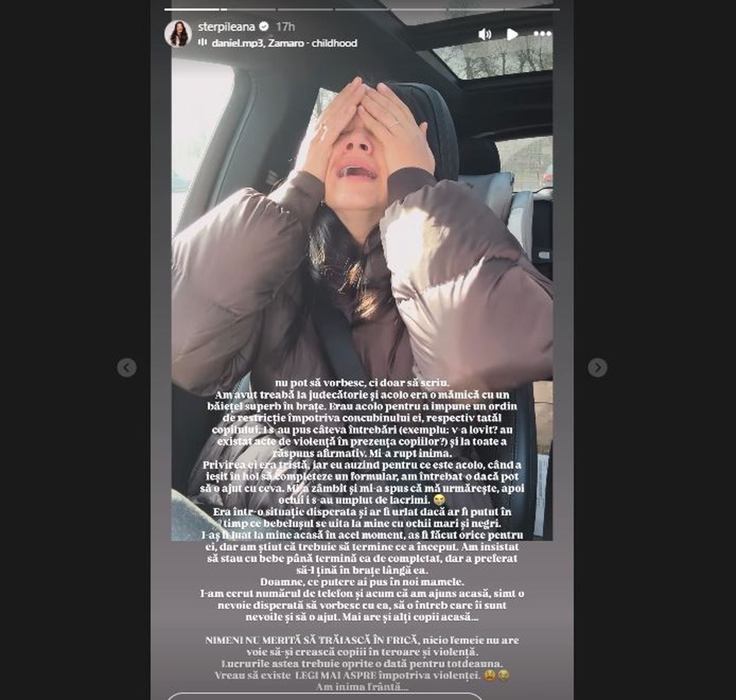Click the reply input field below the story

[325, 696]
